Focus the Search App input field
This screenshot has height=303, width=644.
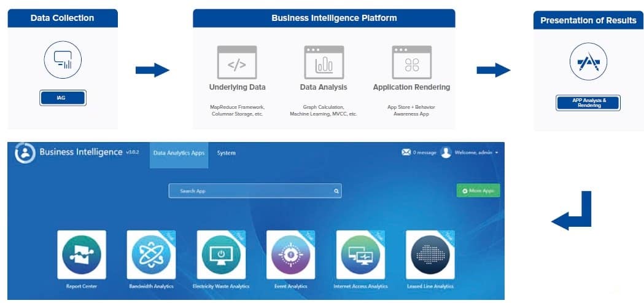click(252, 191)
